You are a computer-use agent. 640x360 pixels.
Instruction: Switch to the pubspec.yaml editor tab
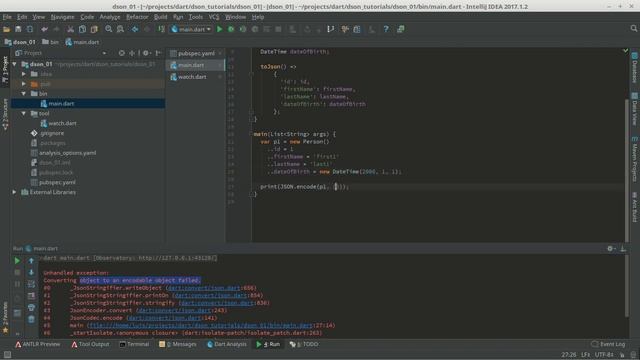[196, 53]
